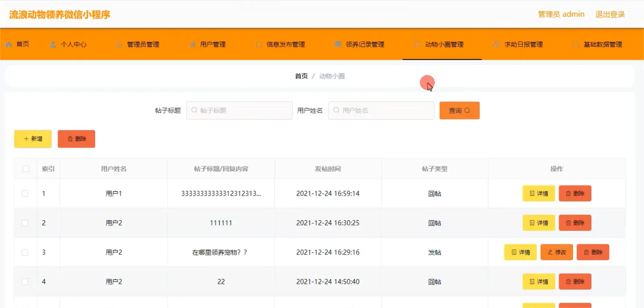Toggle the select-all checkbox in table header
This screenshot has width=644, height=308.
pyautogui.click(x=26, y=169)
